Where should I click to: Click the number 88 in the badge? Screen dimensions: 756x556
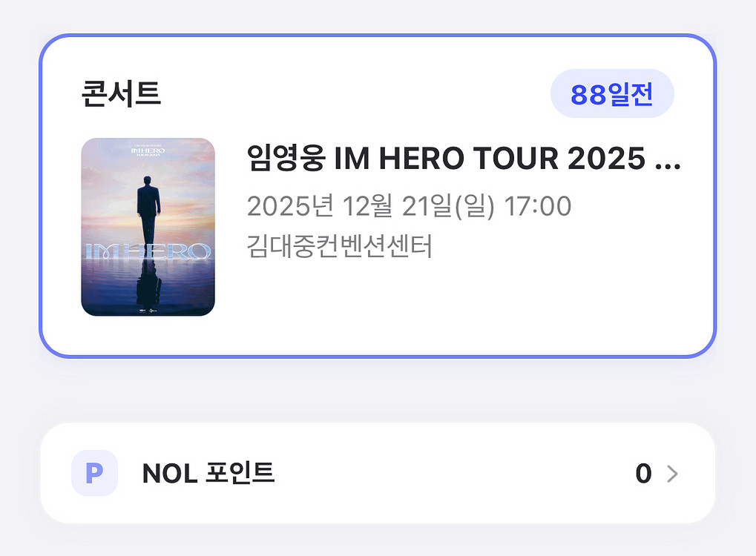pos(589,94)
